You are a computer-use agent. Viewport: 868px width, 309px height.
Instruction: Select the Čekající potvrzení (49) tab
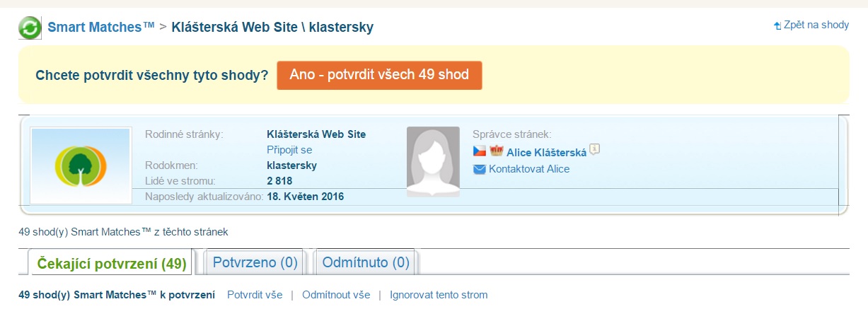pos(112,263)
